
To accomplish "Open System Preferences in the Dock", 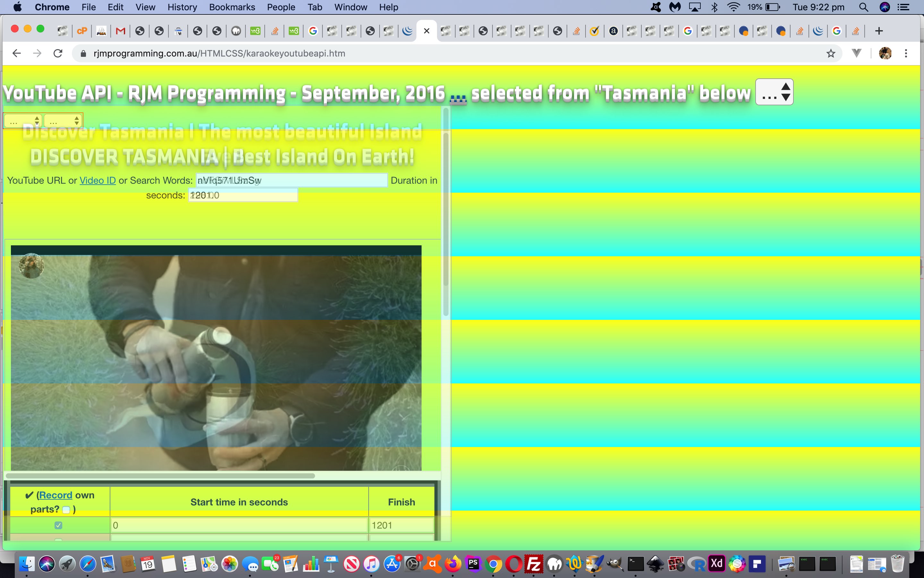I will pos(413,564).
